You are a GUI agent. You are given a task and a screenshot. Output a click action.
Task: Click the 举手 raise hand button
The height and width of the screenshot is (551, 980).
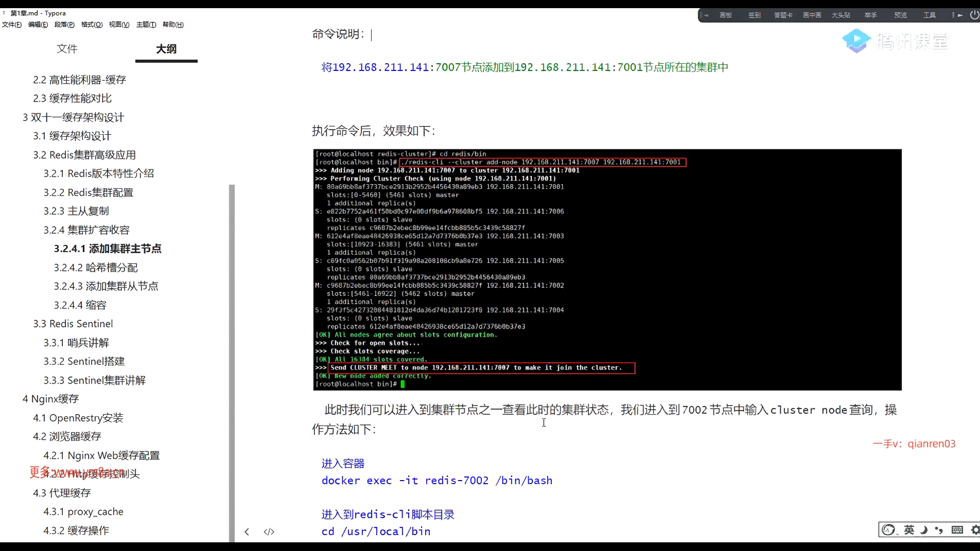(x=871, y=15)
